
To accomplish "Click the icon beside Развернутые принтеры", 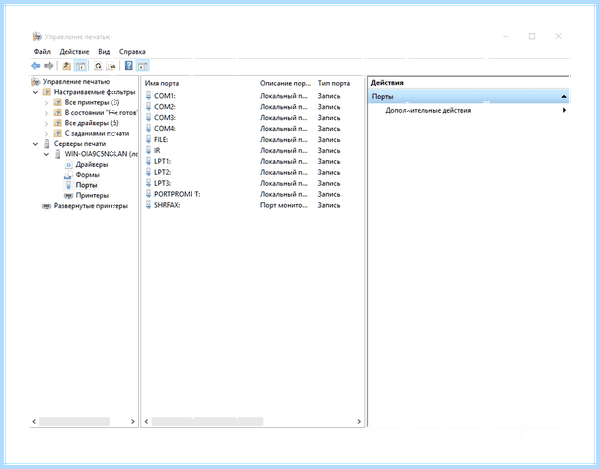I will point(46,206).
